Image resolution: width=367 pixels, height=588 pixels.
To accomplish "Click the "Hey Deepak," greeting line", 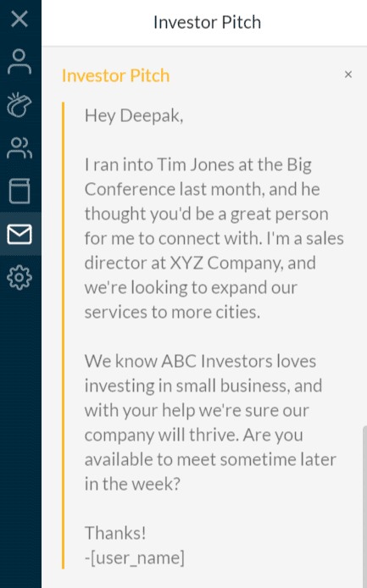I will [x=134, y=115].
